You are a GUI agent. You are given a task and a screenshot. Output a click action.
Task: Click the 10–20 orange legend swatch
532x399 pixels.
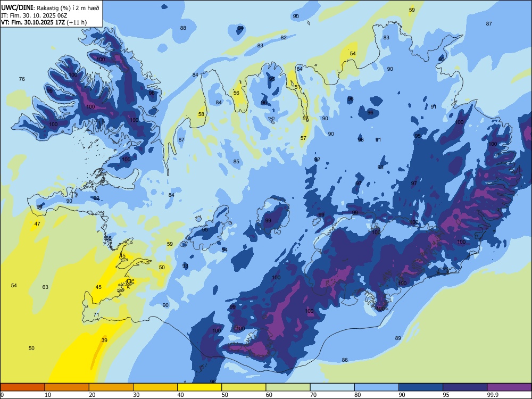point(67,387)
